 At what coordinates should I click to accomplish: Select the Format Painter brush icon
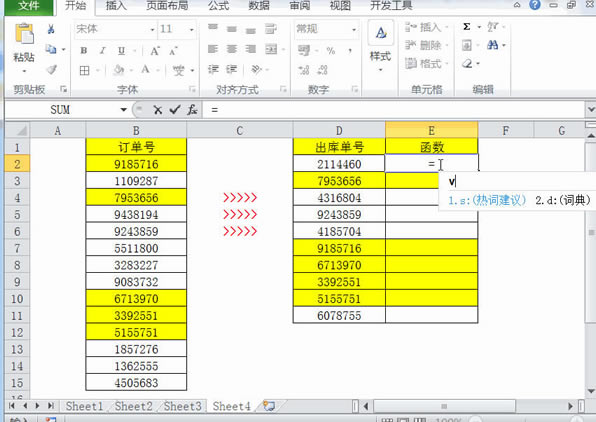coord(51,69)
